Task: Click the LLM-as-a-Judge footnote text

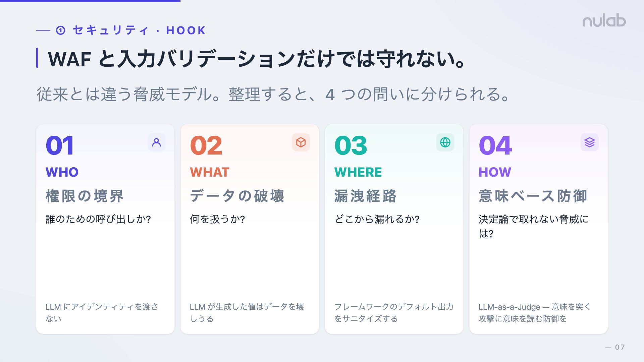Action: click(535, 313)
